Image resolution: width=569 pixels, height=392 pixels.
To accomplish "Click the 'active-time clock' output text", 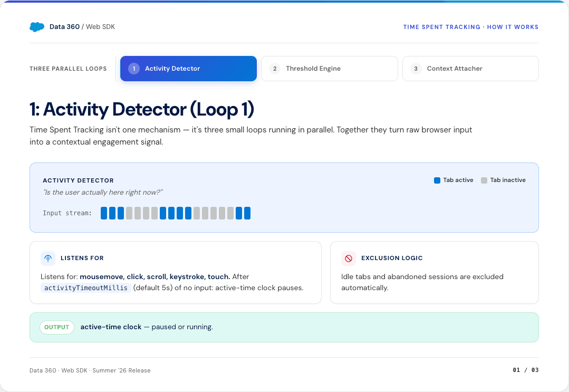I will tap(111, 327).
